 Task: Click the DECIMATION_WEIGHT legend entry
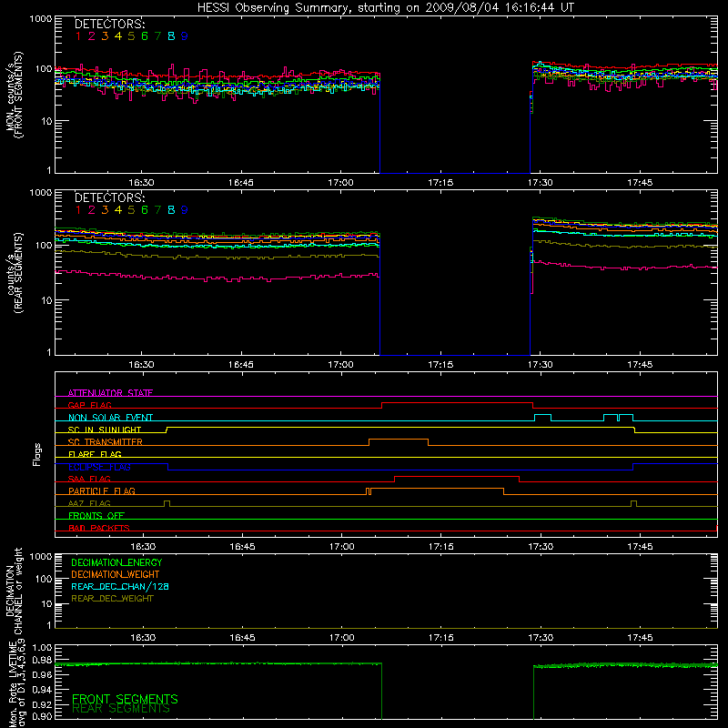coord(116,574)
